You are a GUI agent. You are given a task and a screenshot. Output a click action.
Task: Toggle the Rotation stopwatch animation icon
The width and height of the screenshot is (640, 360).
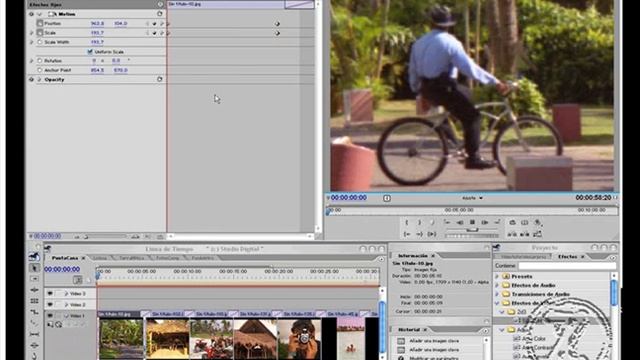(40, 60)
